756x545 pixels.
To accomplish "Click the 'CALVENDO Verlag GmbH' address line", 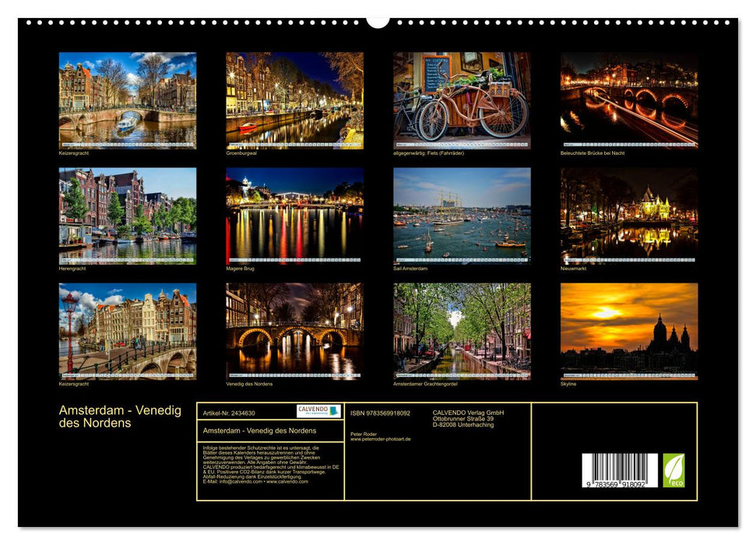I will click(x=468, y=413).
